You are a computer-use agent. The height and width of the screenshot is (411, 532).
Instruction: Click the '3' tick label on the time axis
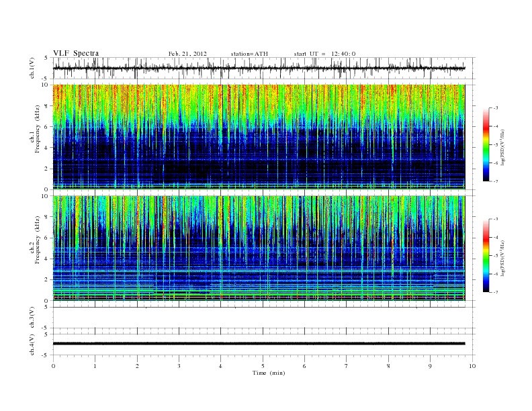179,366
